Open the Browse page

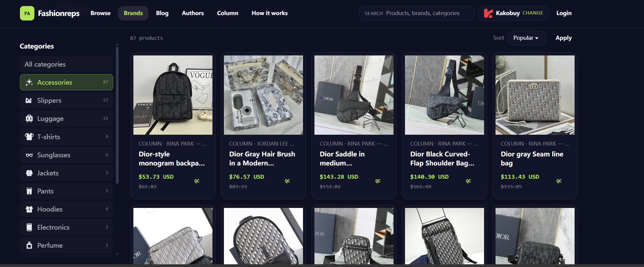pyautogui.click(x=100, y=13)
